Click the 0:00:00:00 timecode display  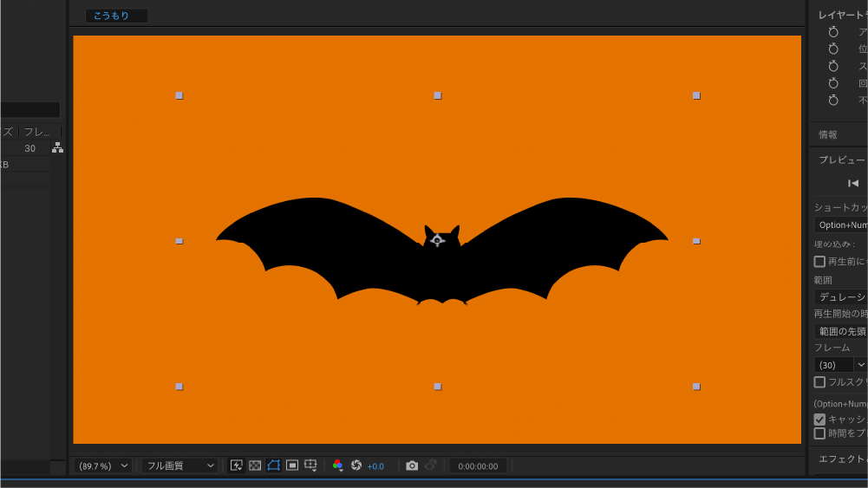(x=478, y=465)
